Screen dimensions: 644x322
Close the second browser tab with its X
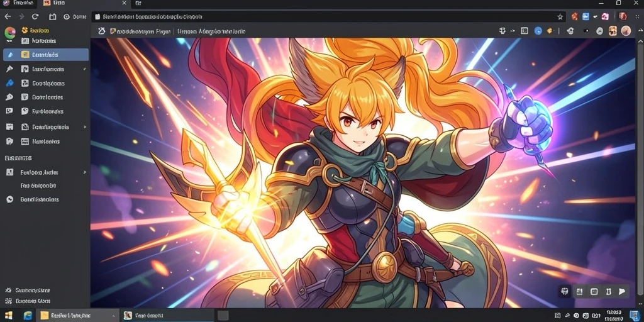(125, 3)
